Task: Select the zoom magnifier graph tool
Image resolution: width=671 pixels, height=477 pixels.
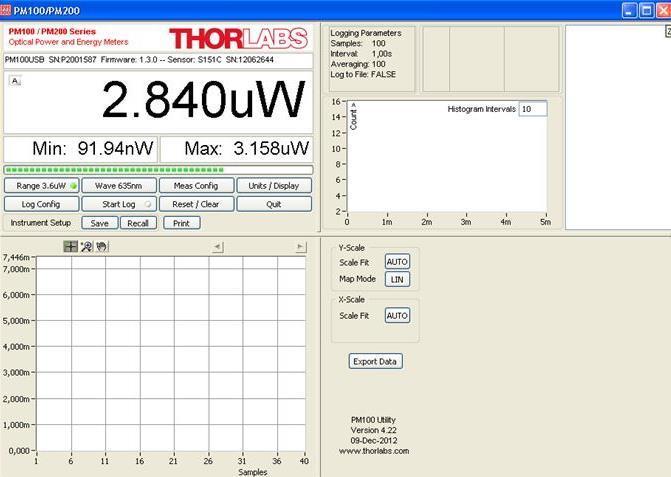Action: tap(86, 246)
